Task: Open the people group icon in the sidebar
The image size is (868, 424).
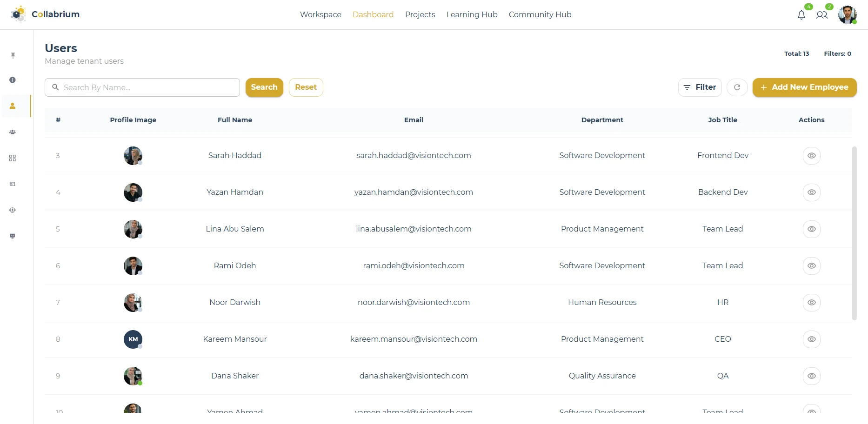Action: [13, 132]
